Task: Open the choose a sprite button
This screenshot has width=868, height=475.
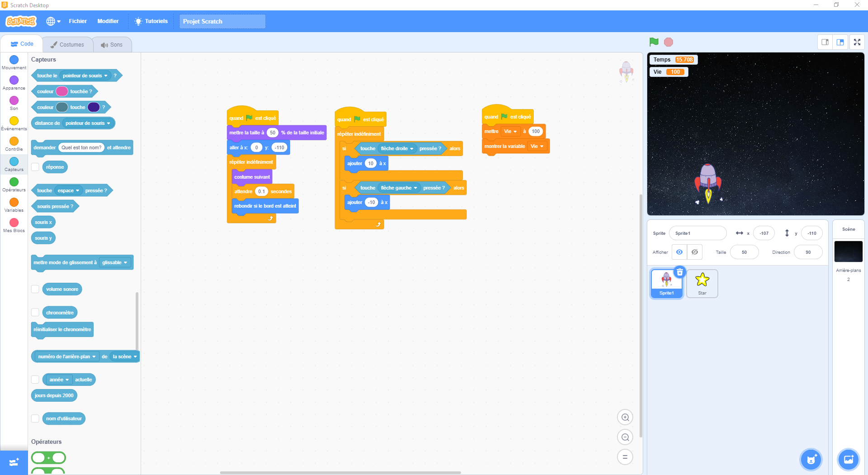Action: click(811, 460)
